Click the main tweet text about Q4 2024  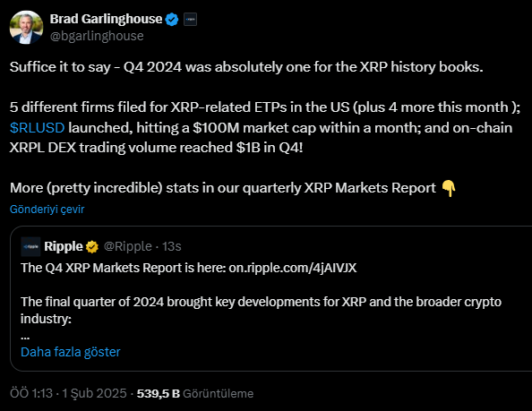point(265,127)
